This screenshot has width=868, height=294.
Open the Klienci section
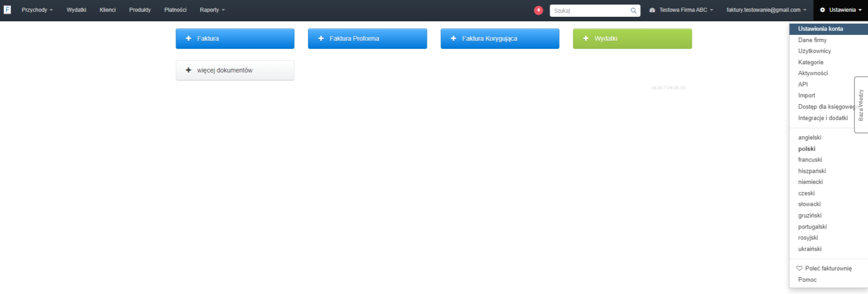point(108,10)
